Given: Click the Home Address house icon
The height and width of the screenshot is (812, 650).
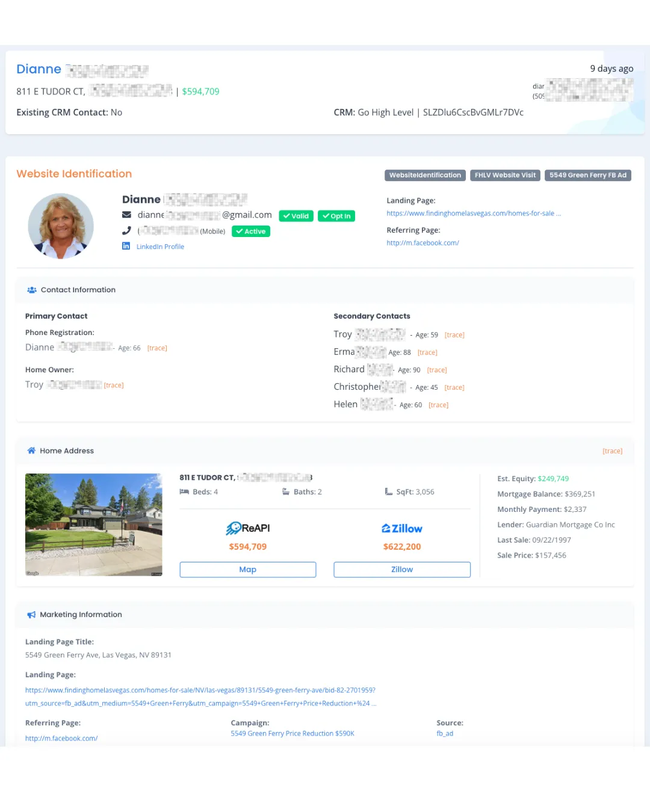Looking at the screenshot, I should 31,451.
